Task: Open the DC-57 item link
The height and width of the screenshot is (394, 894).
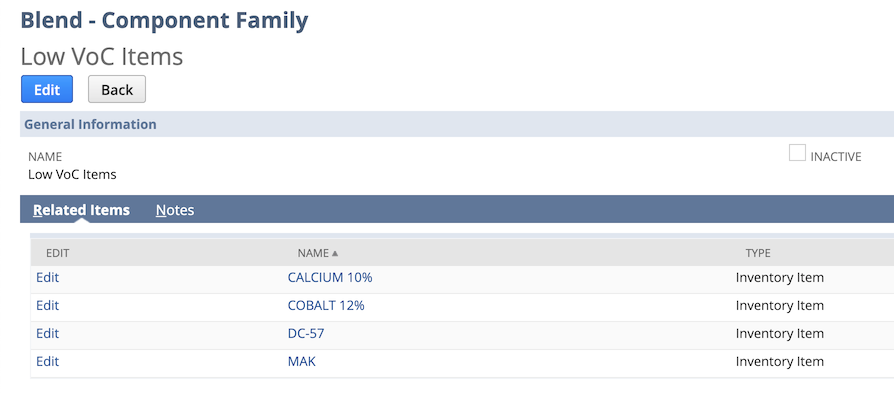Action: (x=306, y=334)
